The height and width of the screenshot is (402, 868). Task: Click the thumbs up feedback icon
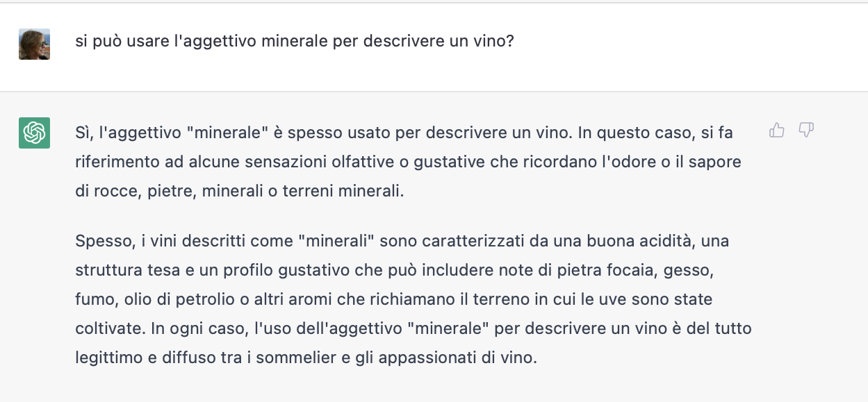[777, 130]
